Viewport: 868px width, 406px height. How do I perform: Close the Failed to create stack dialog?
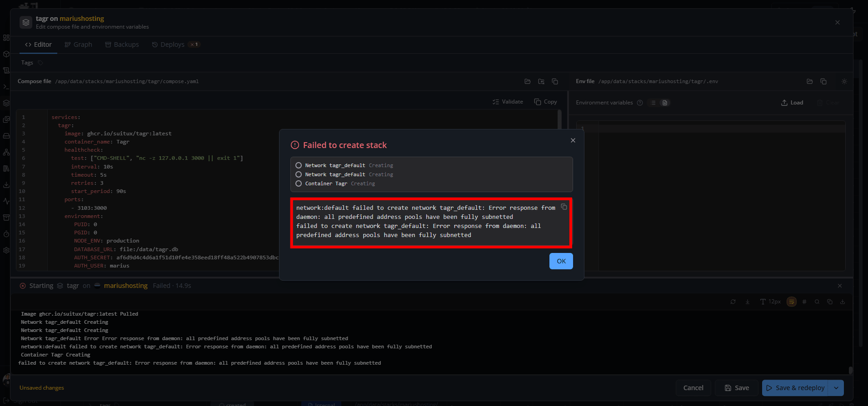pyautogui.click(x=573, y=140)
